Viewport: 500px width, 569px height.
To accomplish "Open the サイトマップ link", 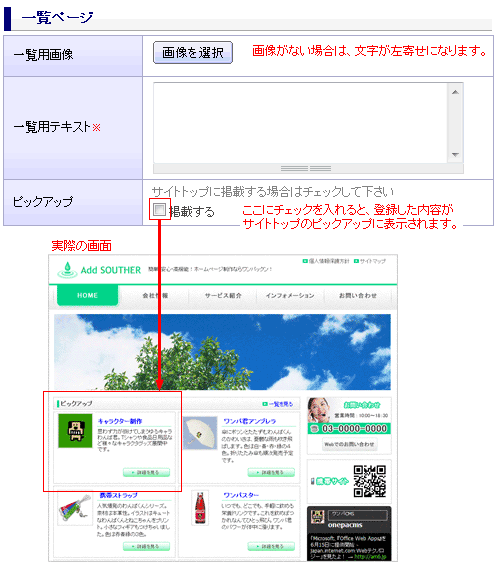I will tap(370, 261).
